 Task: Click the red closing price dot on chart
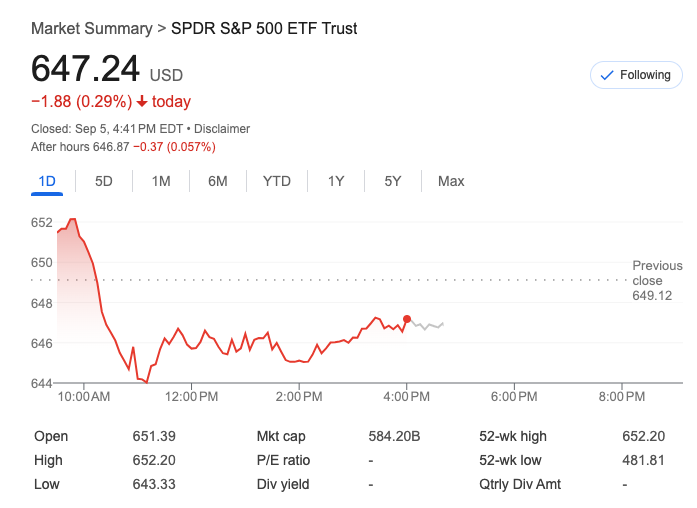(407, 319)
